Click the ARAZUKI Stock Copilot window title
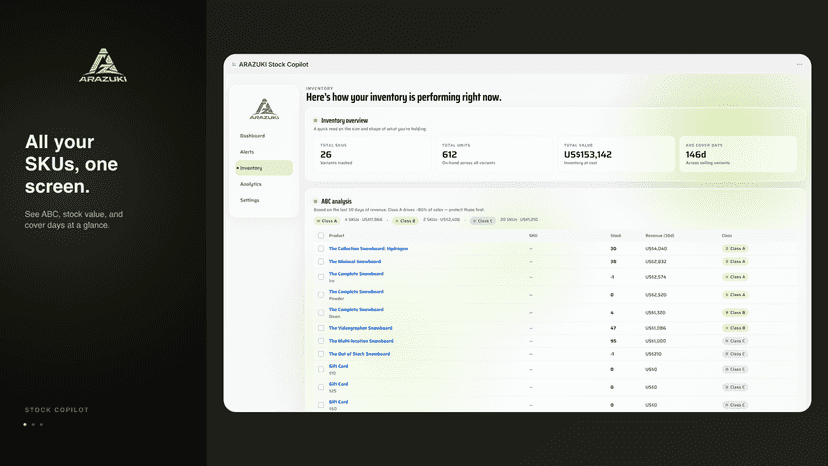 pos(274,64)
